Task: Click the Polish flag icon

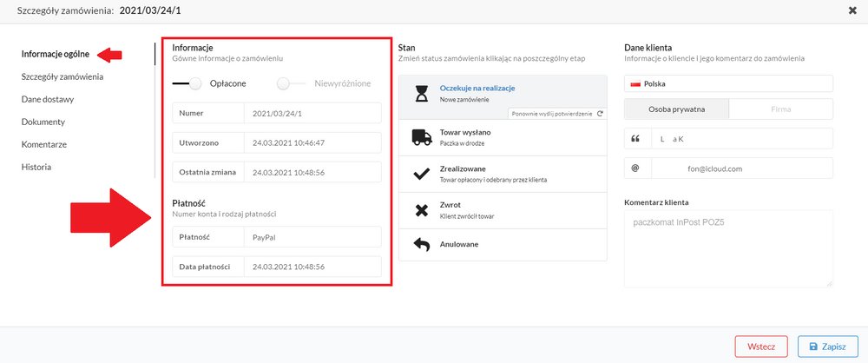Action: pos(635,84)
